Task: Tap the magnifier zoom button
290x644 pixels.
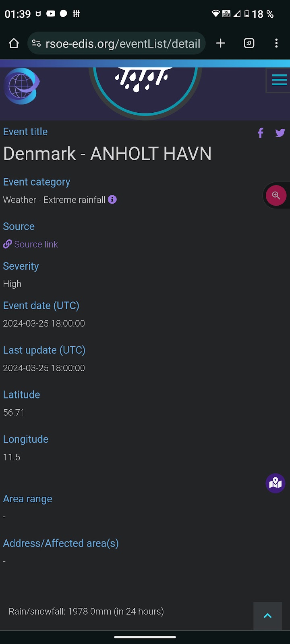Action: (x=276, y=196)
